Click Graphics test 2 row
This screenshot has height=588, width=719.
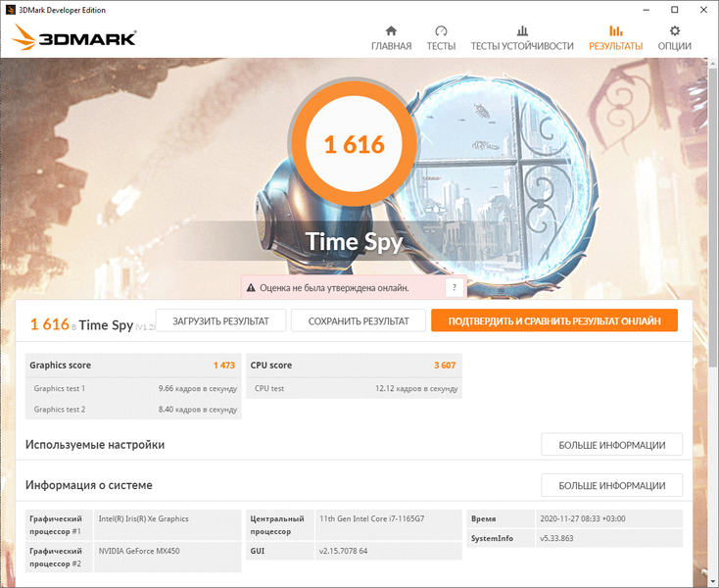pyautogui.click(x=133, y=409)
